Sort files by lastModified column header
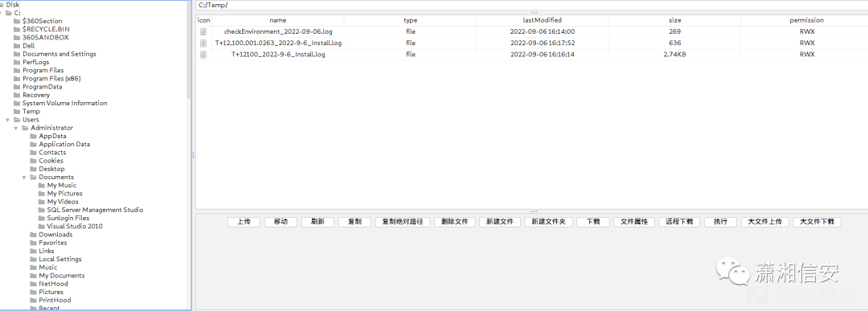The height and width of the screenshot is (311, 868). (542, 20)
